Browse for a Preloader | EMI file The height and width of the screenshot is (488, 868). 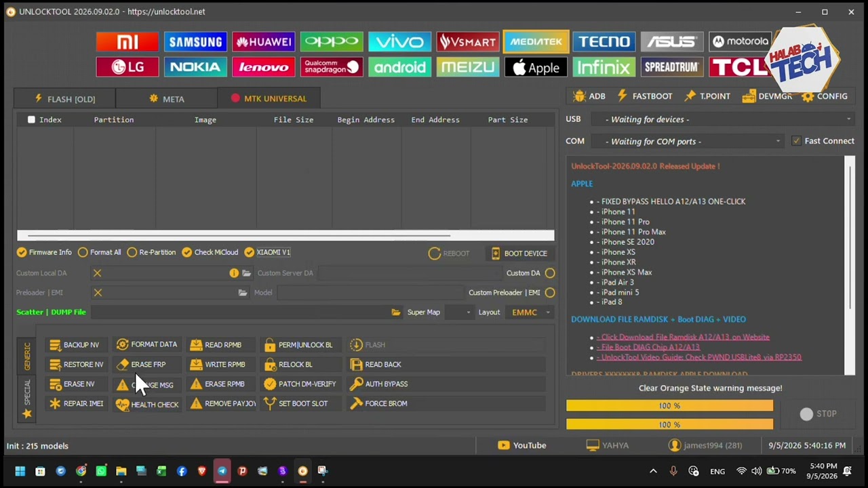pos(243,293)
